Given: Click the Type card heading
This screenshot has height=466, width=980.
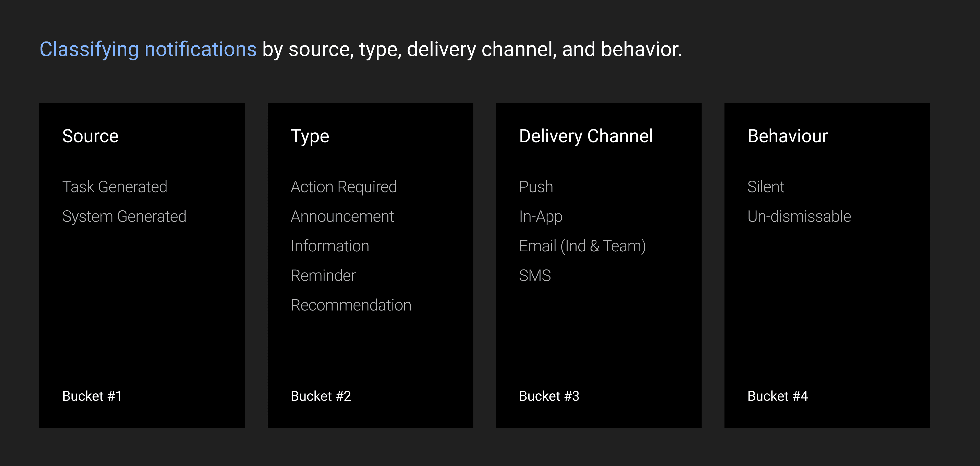Looking at the screenshot, I should 310,136.
